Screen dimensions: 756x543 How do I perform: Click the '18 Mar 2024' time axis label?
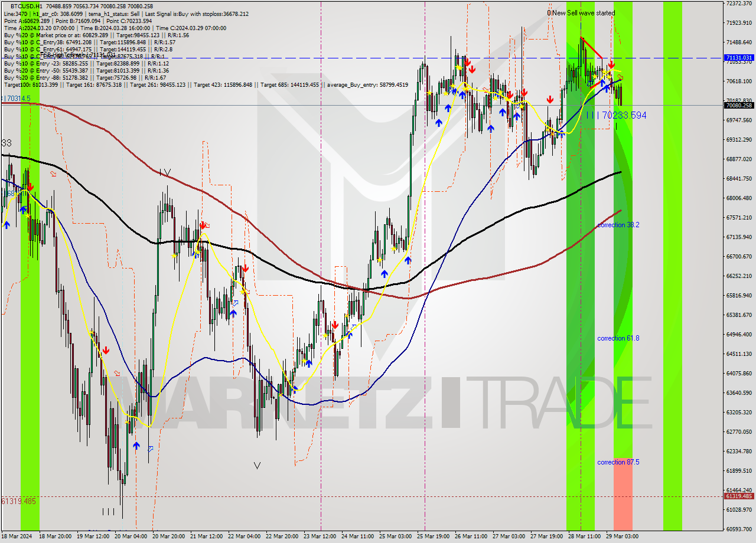click(x=18, y=537)
